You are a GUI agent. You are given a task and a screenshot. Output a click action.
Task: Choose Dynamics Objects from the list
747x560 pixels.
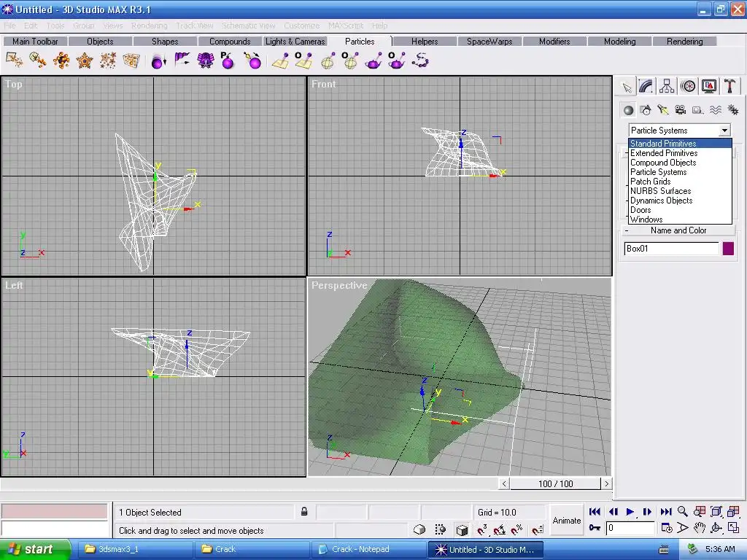680,201
